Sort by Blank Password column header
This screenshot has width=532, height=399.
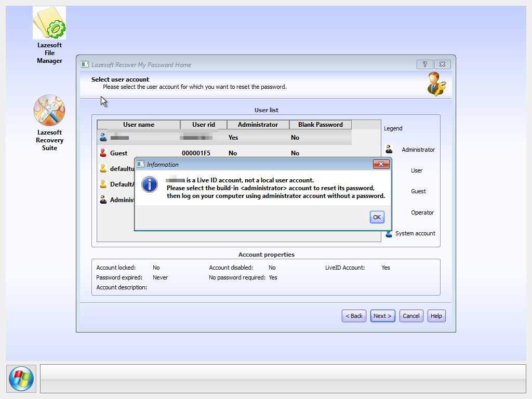(320, 125)
